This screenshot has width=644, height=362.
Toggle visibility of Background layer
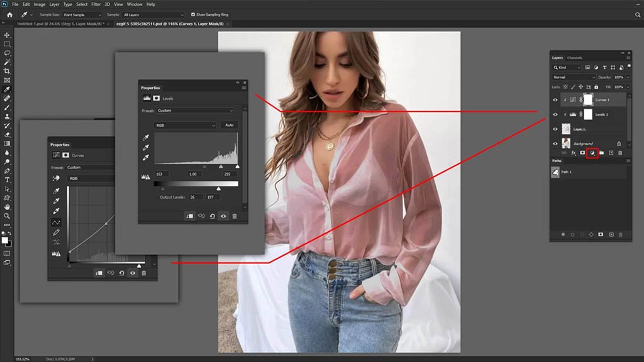555,143
